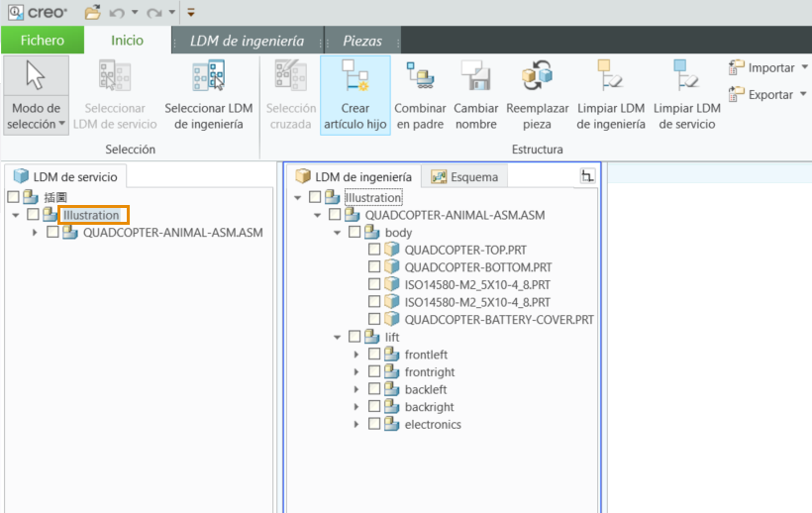Click Limpiar LDM de servicio icon
The height and width of the screenshot is (513, 812).
(686, 75)
